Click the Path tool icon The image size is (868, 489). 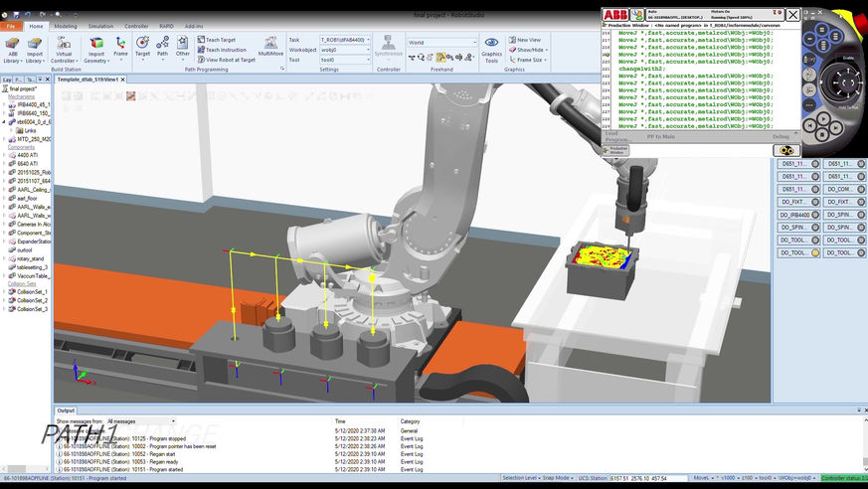click(162, 43)
